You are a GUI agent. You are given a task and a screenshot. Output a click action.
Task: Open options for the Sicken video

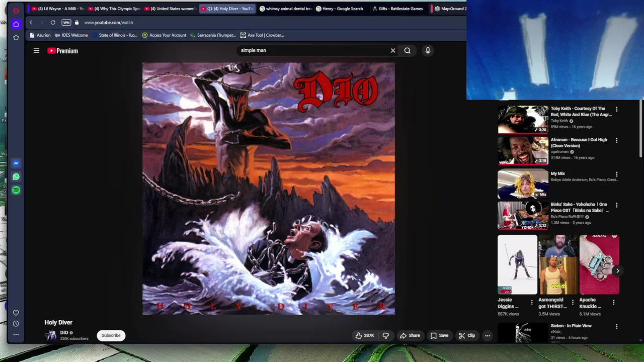pyautogui.click(x=617, y=327)
